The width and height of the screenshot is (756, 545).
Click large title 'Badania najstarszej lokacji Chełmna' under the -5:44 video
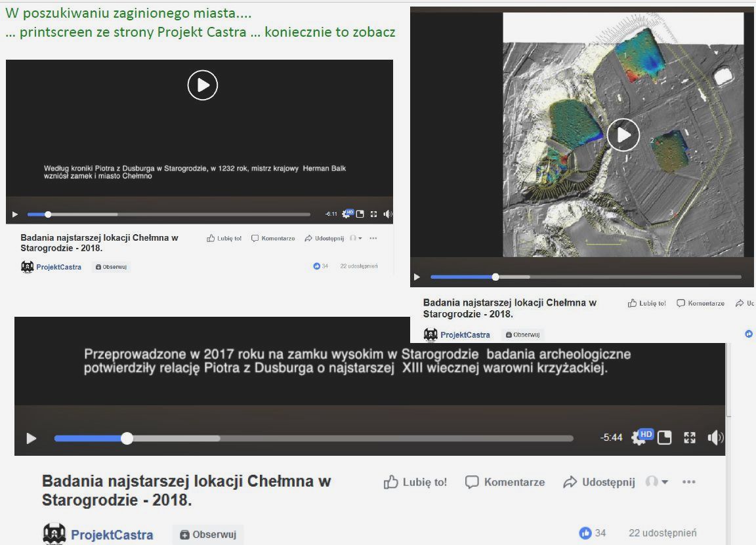tap(186, 491)
